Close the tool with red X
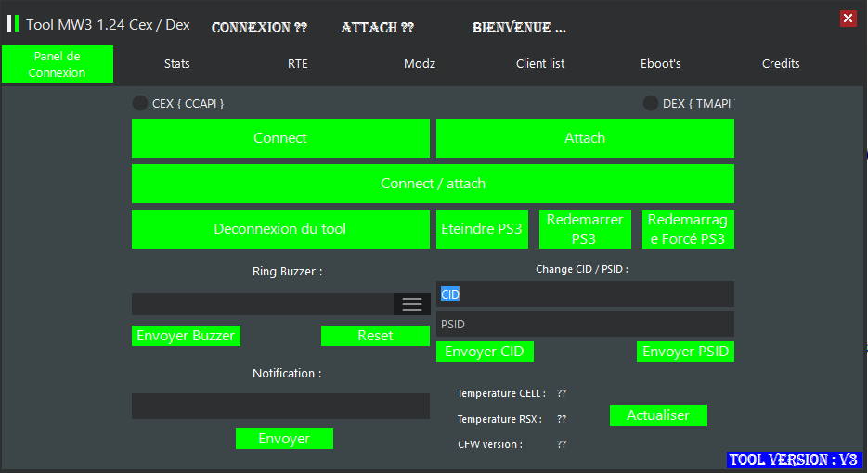The image size is (868, 473). pos(848,19)
